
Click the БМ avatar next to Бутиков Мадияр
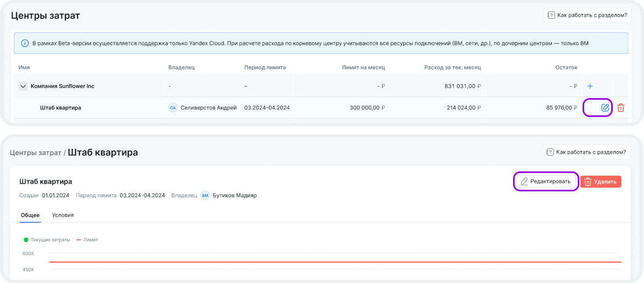(x=205, y=196)
